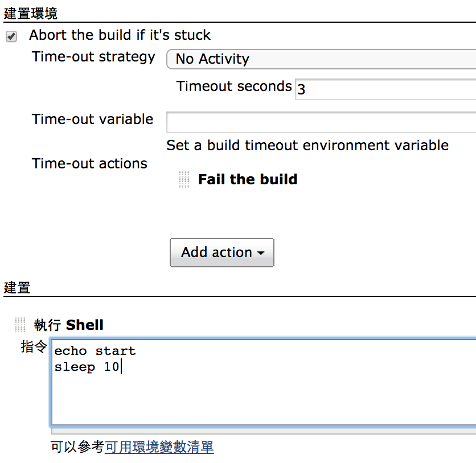The width and height of the screenshot is (476, 463).
Task: Uncheck the Abort the build if stuck checkbox
Action: coord(11,36)
